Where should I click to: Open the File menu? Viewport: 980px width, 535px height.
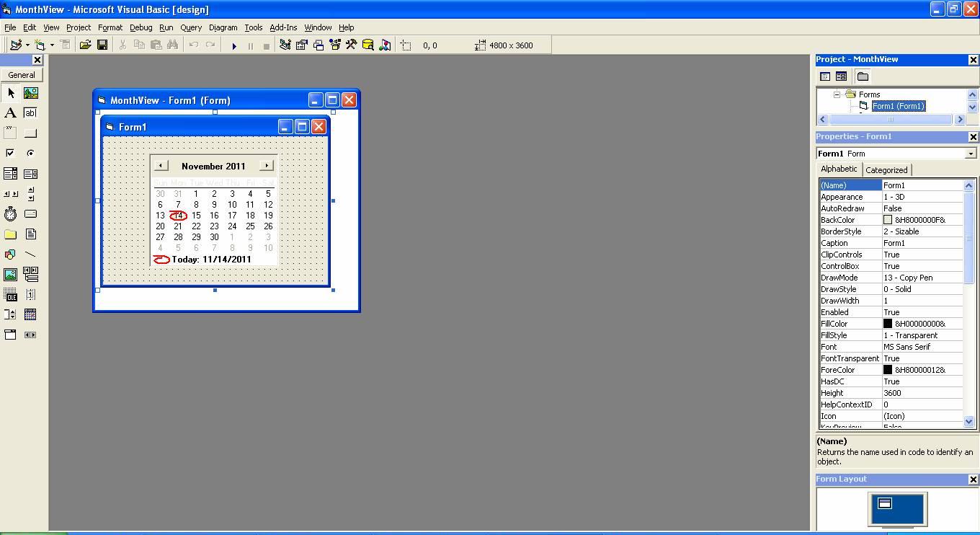point(10,27)
